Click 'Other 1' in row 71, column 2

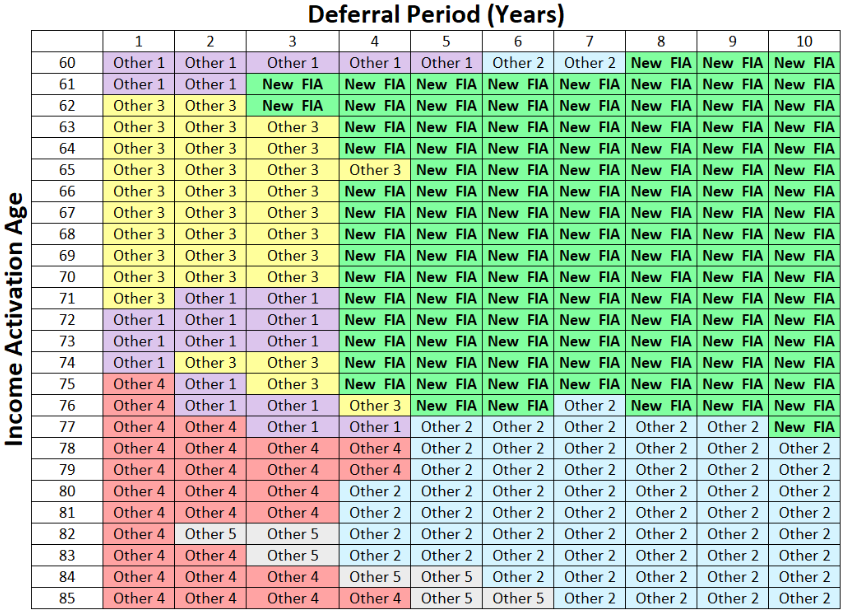pos(210,299)
